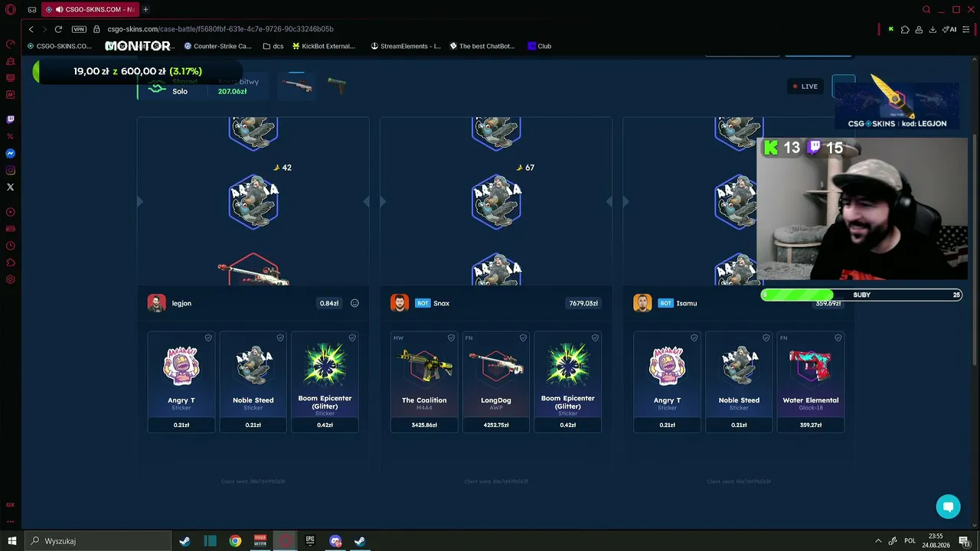Open the KickBot External bookmark
Image resolution: width=980 pixels, height=551 pixels.
click(x=324, y=46)
